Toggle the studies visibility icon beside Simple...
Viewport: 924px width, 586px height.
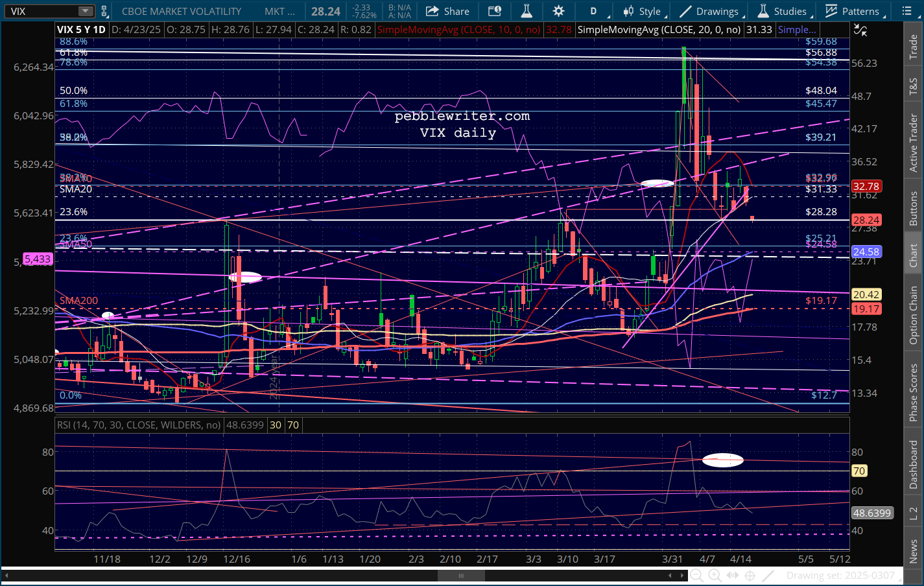pos(860,30)
